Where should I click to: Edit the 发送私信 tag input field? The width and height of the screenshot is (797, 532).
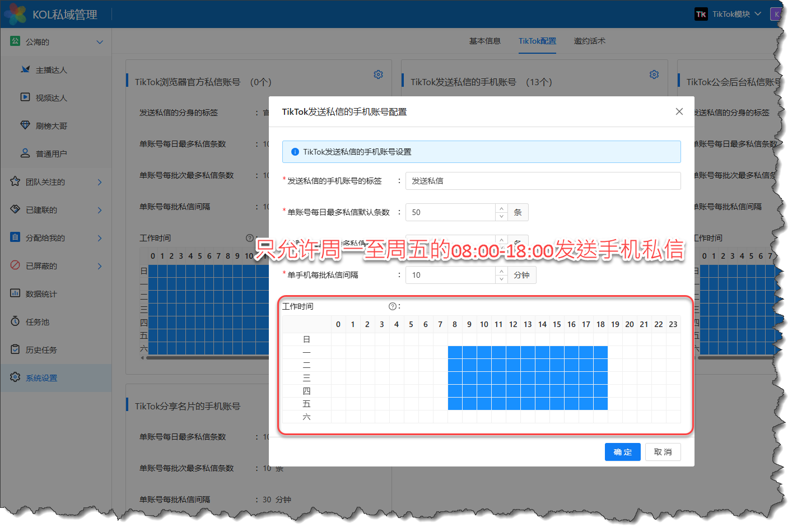pos(543,181)
